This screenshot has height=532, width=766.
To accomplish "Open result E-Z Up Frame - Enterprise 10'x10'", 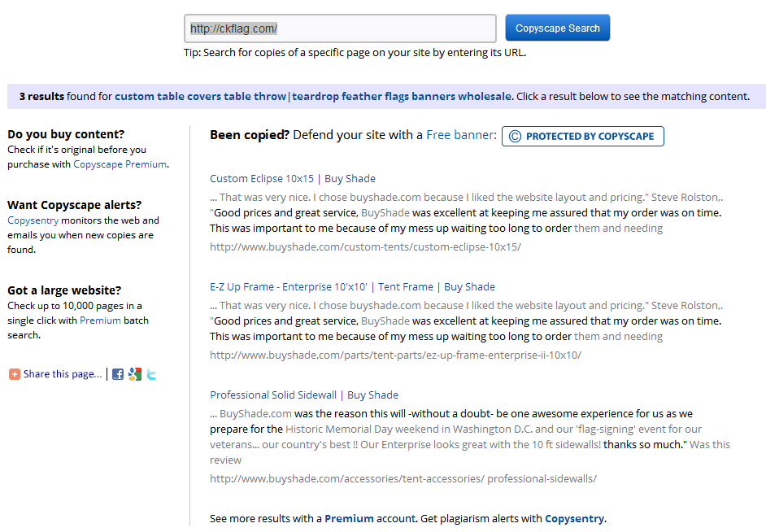I will (352, 287).
